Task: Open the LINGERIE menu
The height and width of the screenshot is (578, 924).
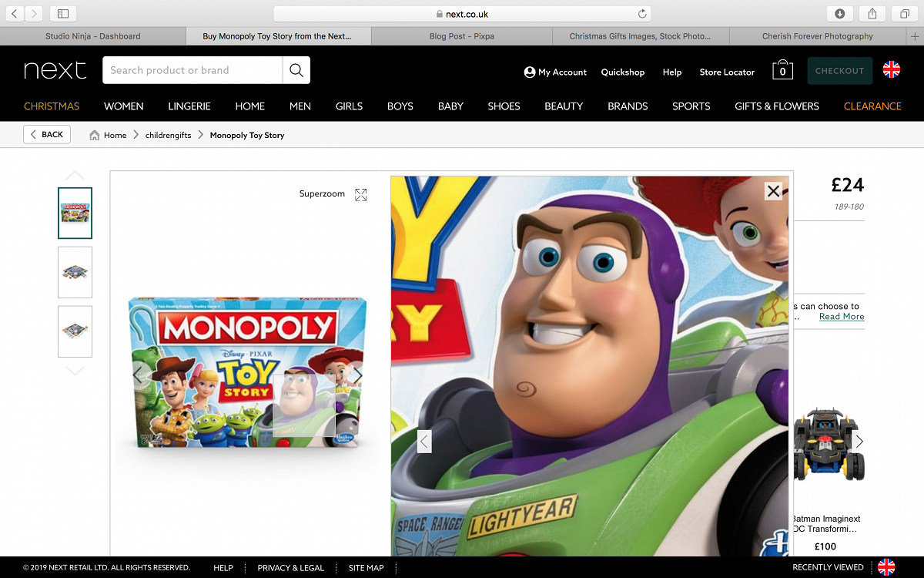Action: [189, 106]
